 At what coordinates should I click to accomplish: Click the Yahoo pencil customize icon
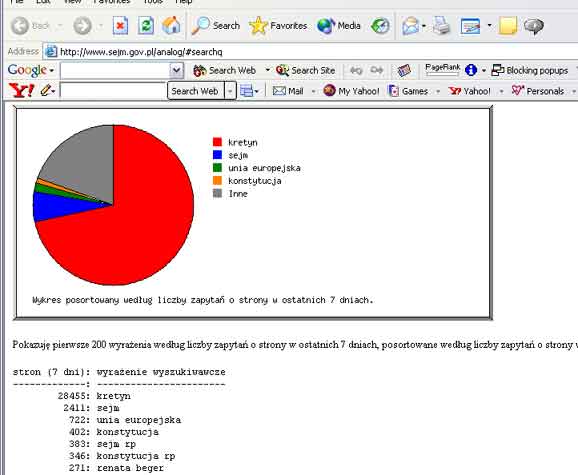pyautogui.click(x=45, y=91)
